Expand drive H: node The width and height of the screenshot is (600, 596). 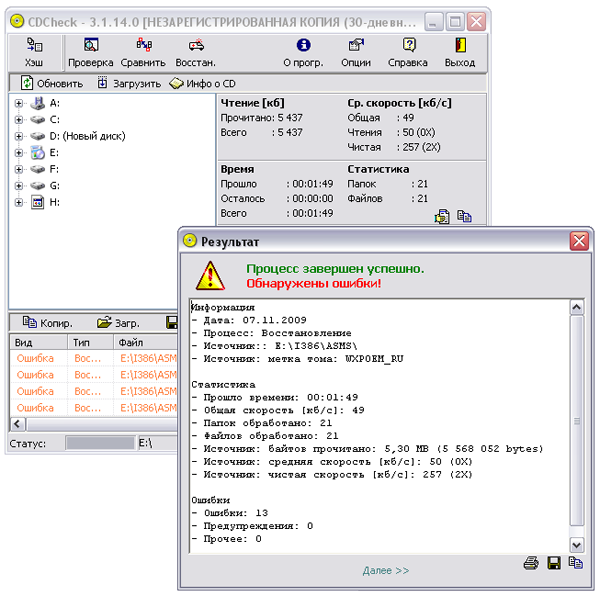point(18,202)
